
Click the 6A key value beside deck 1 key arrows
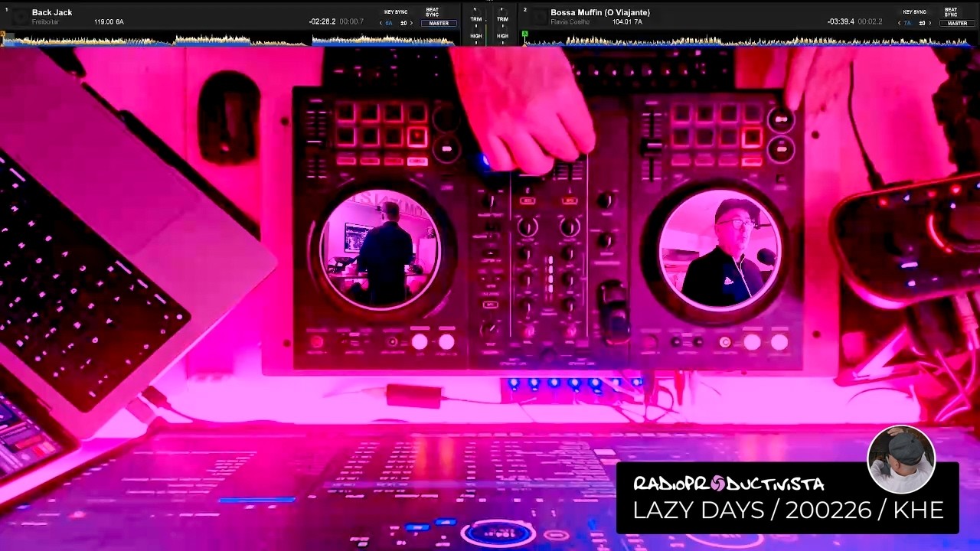coord(389,23)
